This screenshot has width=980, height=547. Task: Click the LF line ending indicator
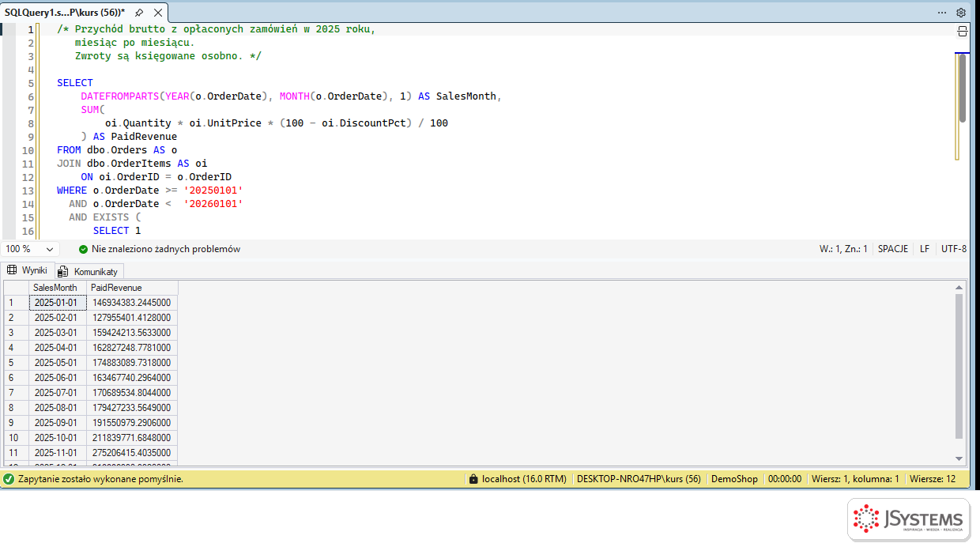925,249
